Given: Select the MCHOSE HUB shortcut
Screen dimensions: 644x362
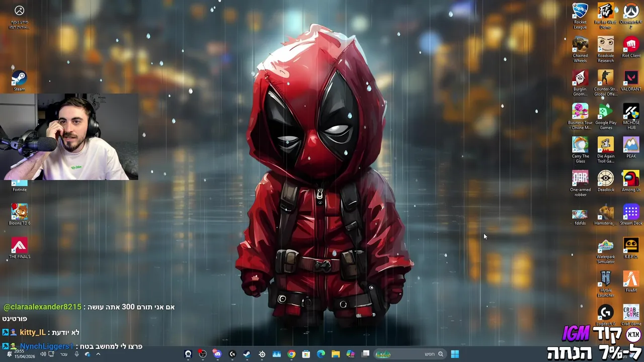Looking at the screenshot, I should tap(631, 117).
